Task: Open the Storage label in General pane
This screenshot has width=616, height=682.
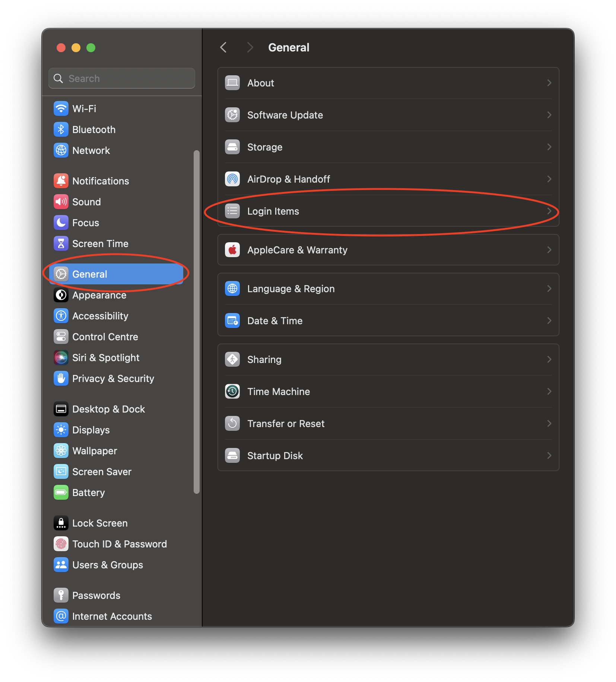Action: coord(265,147)
